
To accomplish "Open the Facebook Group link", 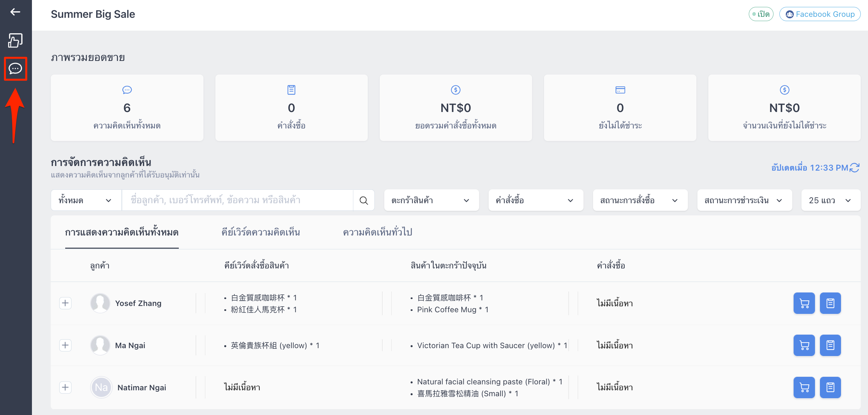I will click(x=820, y=14).
